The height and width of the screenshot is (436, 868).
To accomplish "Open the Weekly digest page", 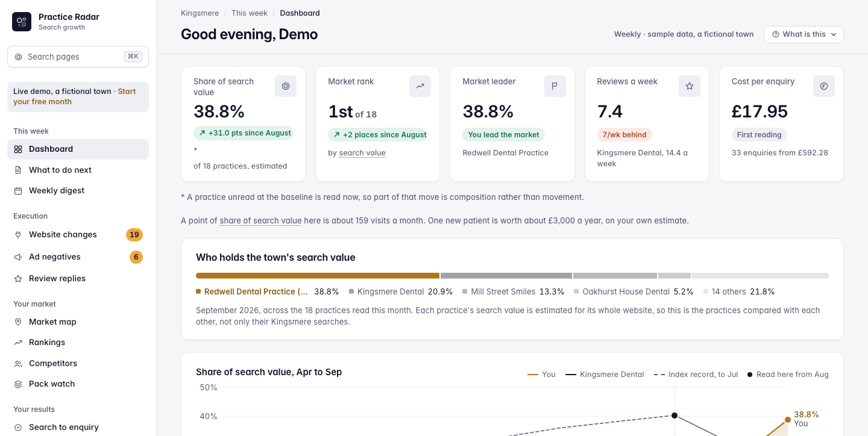I will click(78, 191).
